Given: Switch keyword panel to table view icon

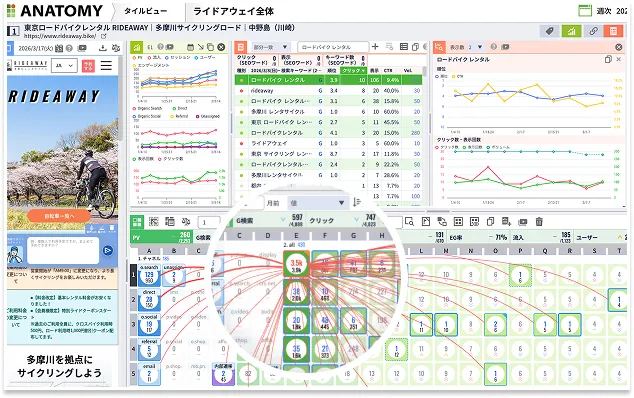Looking at the screenshot, I should (x=404, y=47).
